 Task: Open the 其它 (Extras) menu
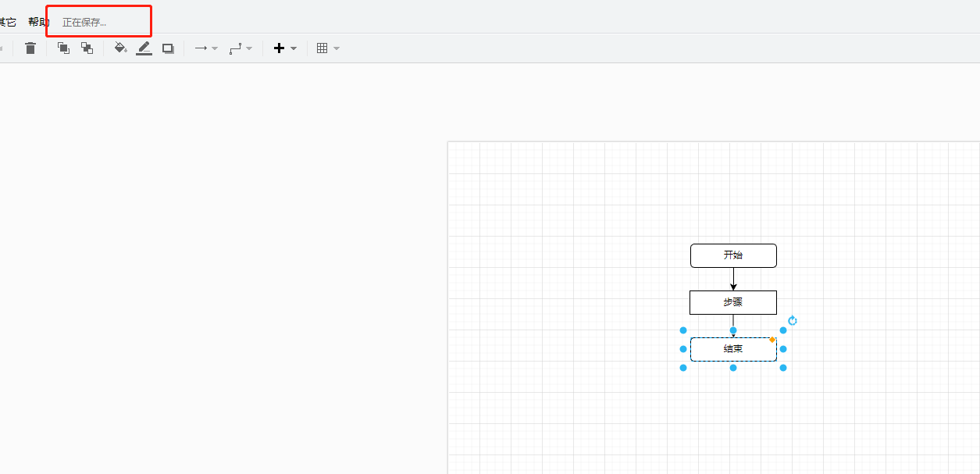(7, 22)
